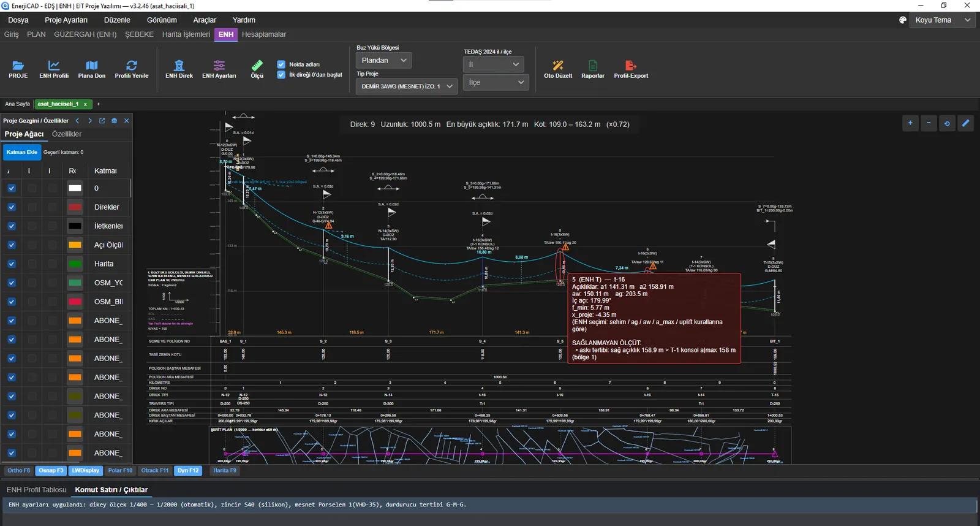Click the pencil edit icon
This screenshot has height=526, width=980.
(965, 123)
